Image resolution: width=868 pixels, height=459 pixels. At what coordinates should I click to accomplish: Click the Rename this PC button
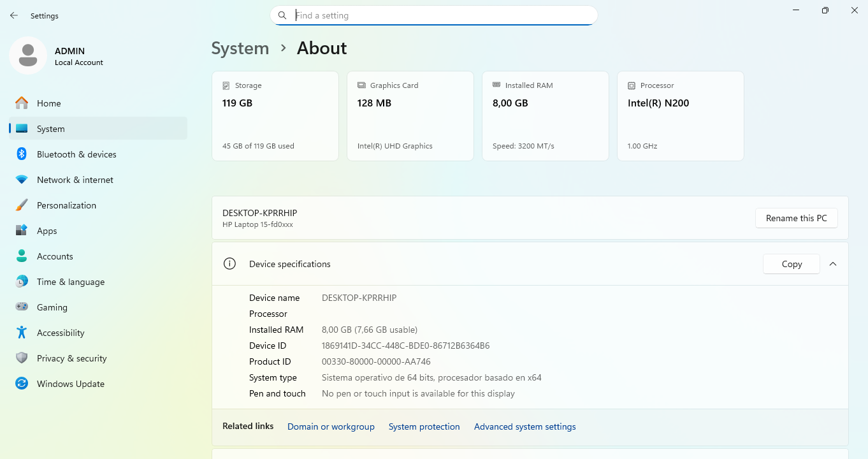(797, 218)
